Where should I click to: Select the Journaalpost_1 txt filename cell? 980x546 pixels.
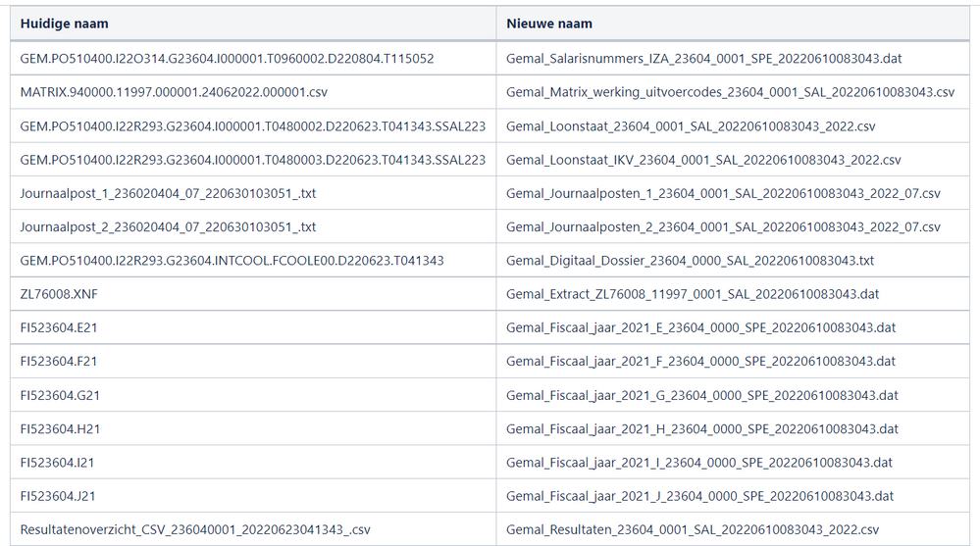(168, 194)
